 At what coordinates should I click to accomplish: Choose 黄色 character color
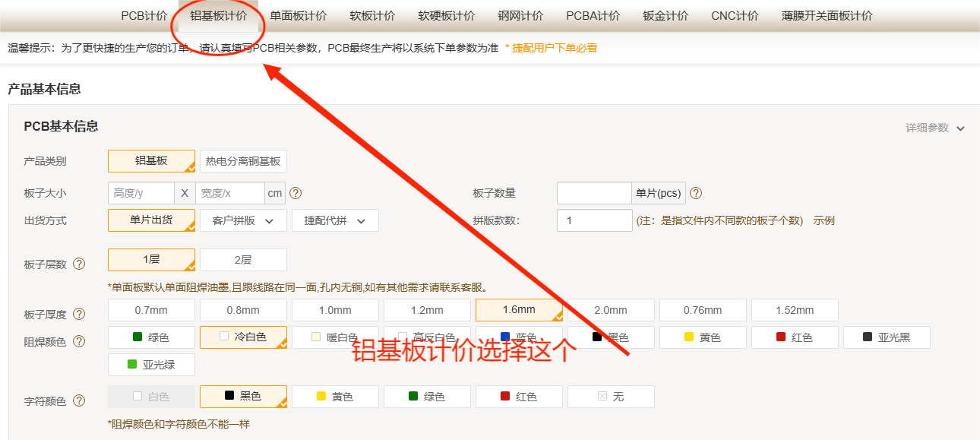coord(335,397)
